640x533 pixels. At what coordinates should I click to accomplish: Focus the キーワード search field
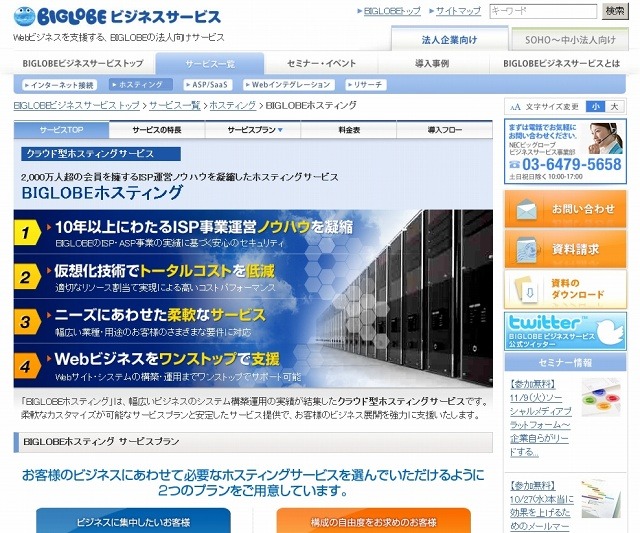(x=543, y=11)
